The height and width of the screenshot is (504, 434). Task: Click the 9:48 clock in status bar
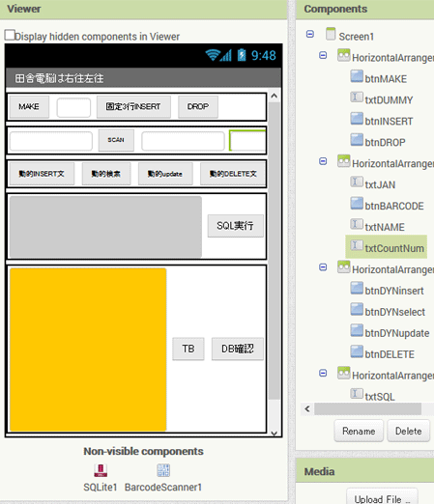(264, 55)
